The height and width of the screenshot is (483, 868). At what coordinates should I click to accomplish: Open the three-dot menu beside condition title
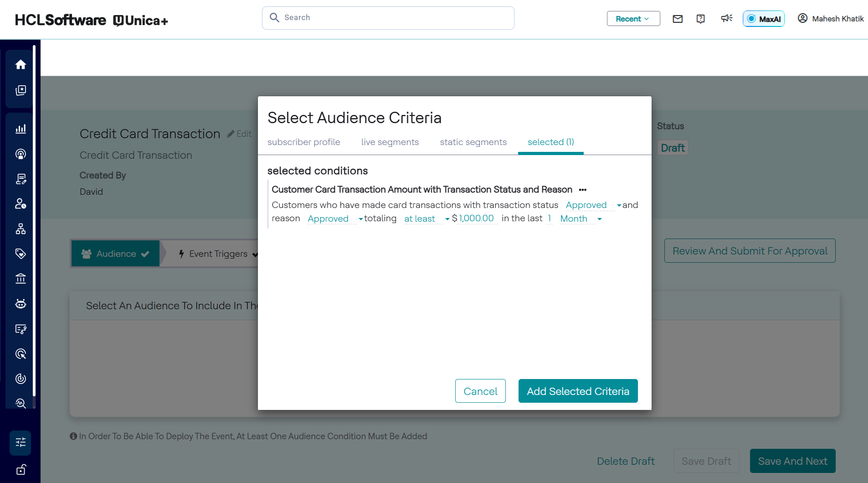pyautogui.click(x=583, y=190)
